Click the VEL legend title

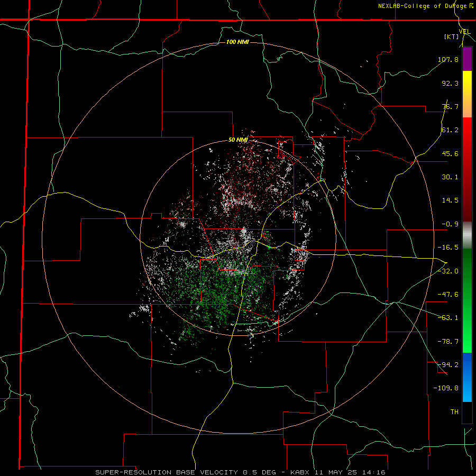tap(464, 31)
